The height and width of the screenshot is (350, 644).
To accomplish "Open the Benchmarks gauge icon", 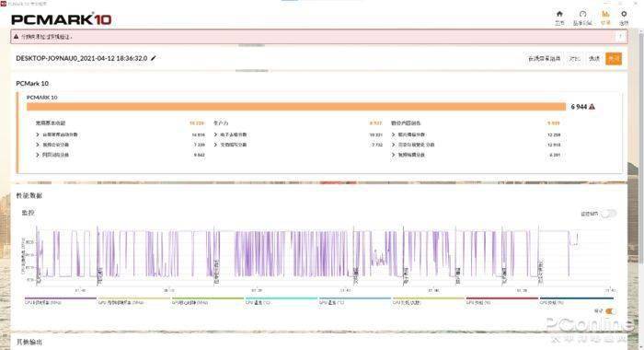I will [x=582, y=14].
